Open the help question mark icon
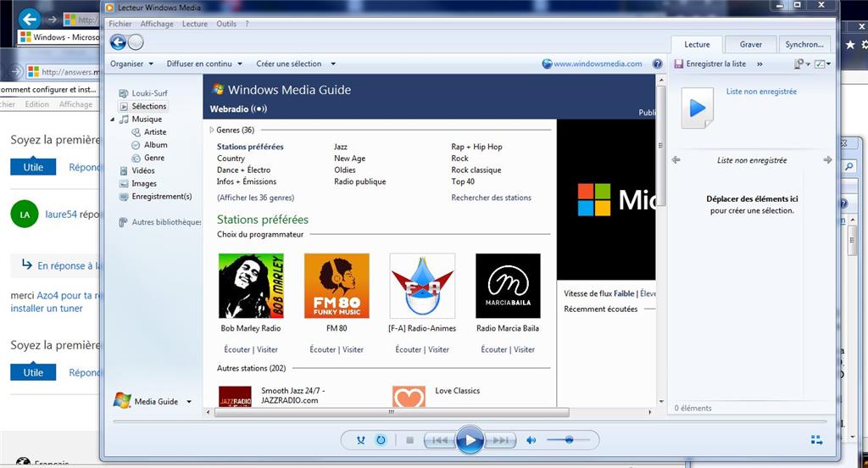Image resolution: width=868 pixels, height=468 pixels. [657, 64]
